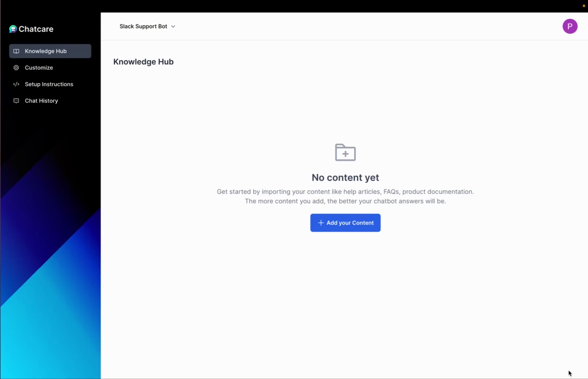This screenshot has height=379, width=588.
Task: Click the user profile avatar icon
Action: pyautogui.click(x=570, y=26)
